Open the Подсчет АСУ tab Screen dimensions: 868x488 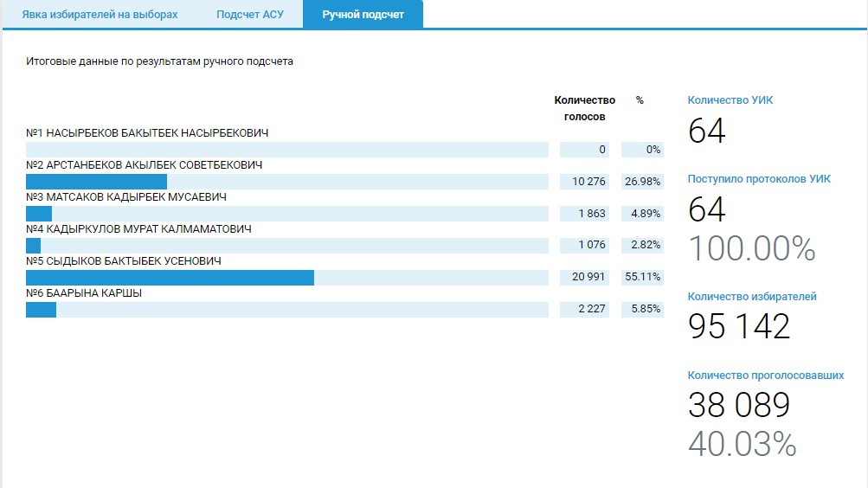click(249, 15)
